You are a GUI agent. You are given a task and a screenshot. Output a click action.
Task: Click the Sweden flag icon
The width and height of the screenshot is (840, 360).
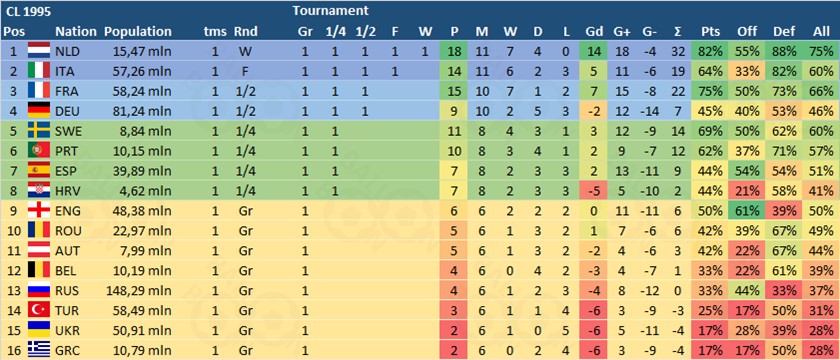coord(39,131)
